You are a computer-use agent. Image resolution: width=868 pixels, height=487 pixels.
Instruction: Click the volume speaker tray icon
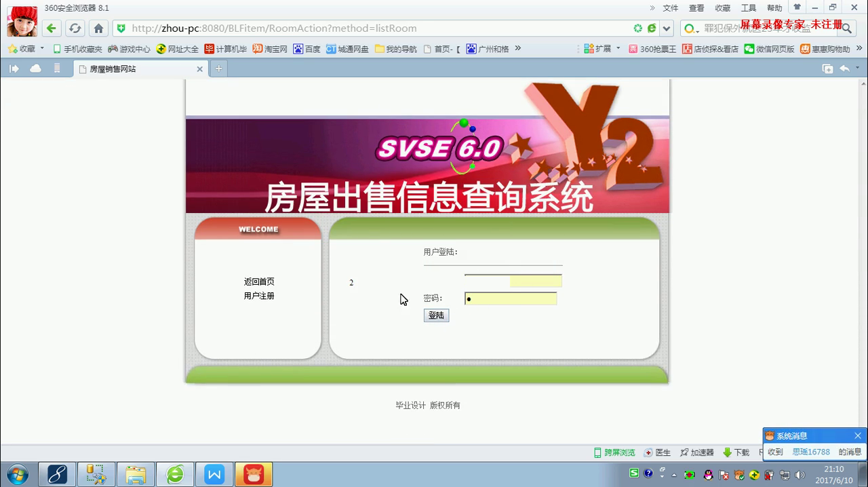pyautogui.click(x=800, y=475)
